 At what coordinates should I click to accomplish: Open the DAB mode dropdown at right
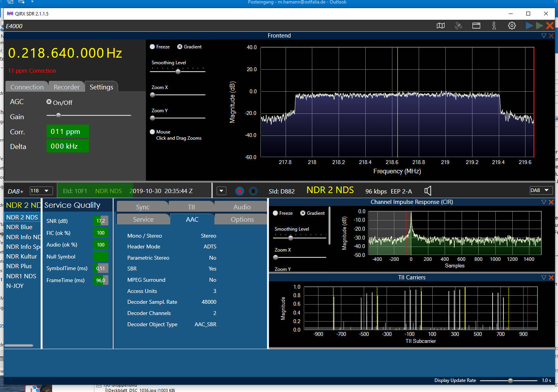540,190
